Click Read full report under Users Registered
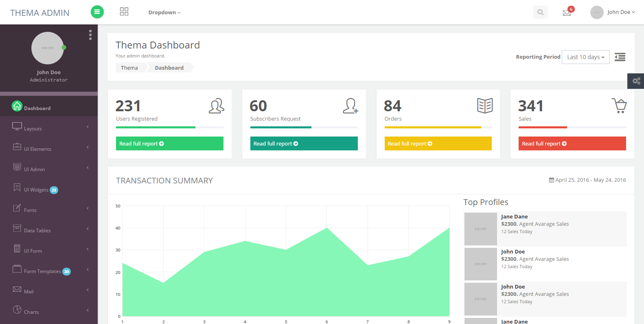Viewport: 644px width, 324px height. 169,143
